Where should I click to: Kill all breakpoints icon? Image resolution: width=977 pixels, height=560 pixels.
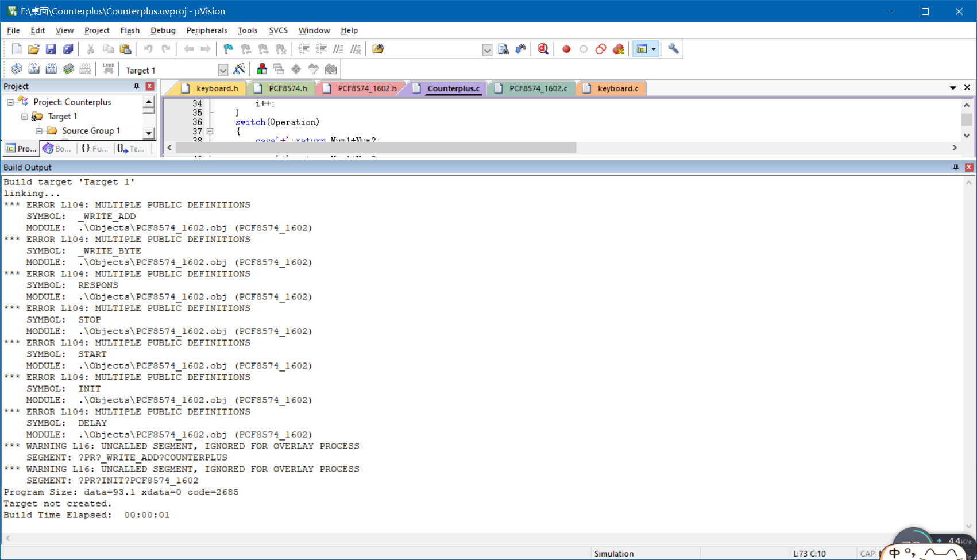point(618,49)
